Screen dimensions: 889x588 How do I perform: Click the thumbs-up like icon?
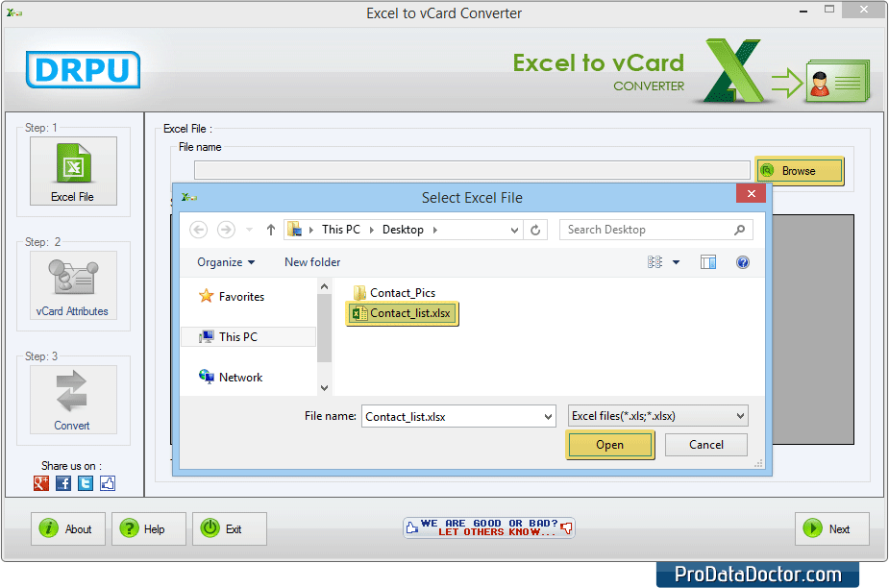108,483
